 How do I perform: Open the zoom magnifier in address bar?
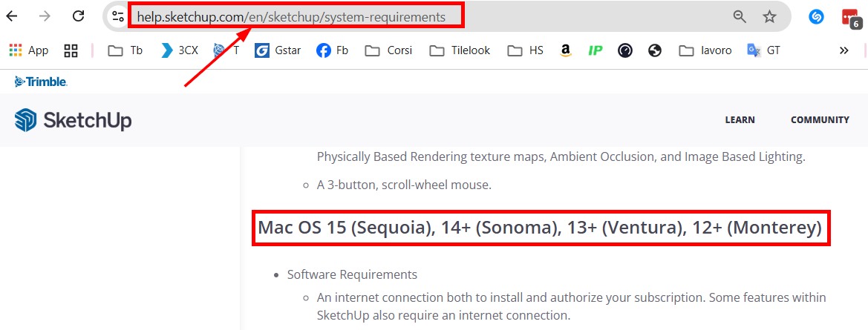[x=740, y=16]
